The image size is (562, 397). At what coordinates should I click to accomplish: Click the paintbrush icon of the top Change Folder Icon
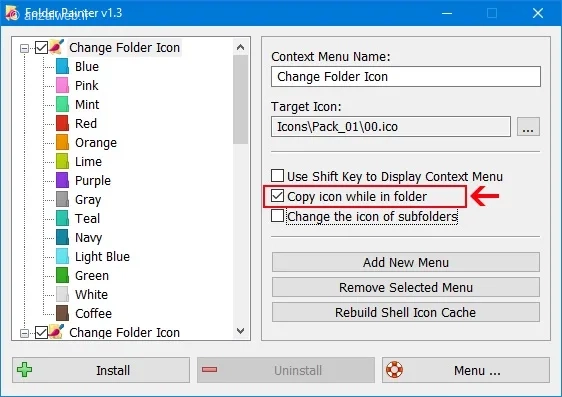pos(57,47)
